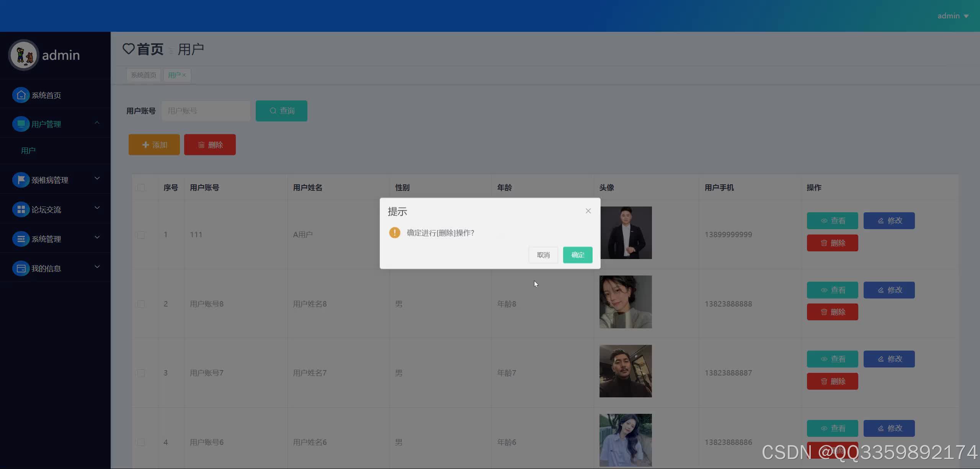Click the admin avatar in sidebar
980x469 pixels.
[x=24, y=55]
